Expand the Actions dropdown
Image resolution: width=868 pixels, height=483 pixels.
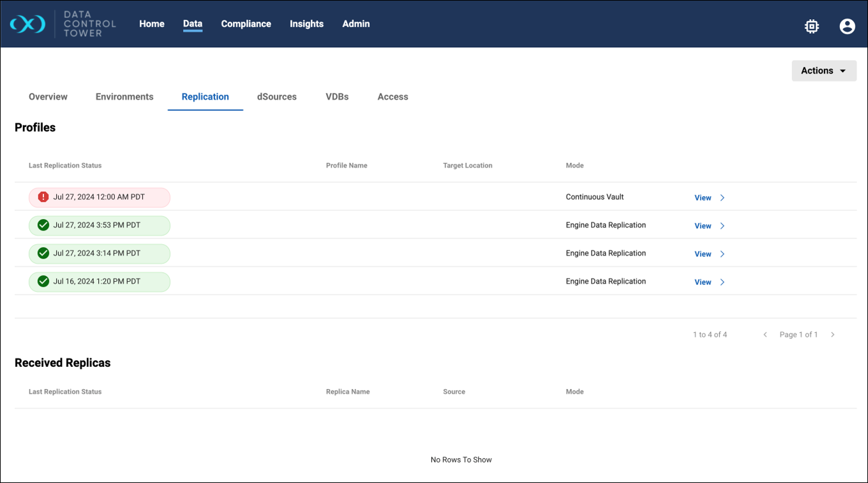point(824,71)
